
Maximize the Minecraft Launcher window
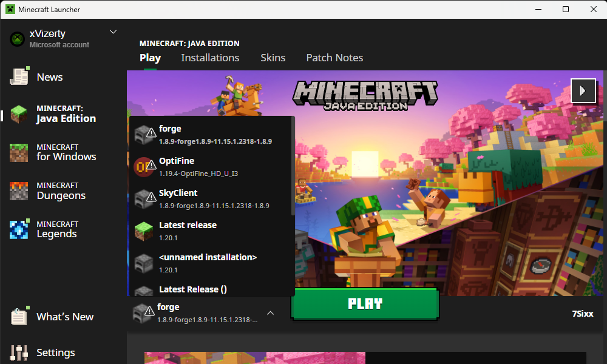click(x=566, y=9)
